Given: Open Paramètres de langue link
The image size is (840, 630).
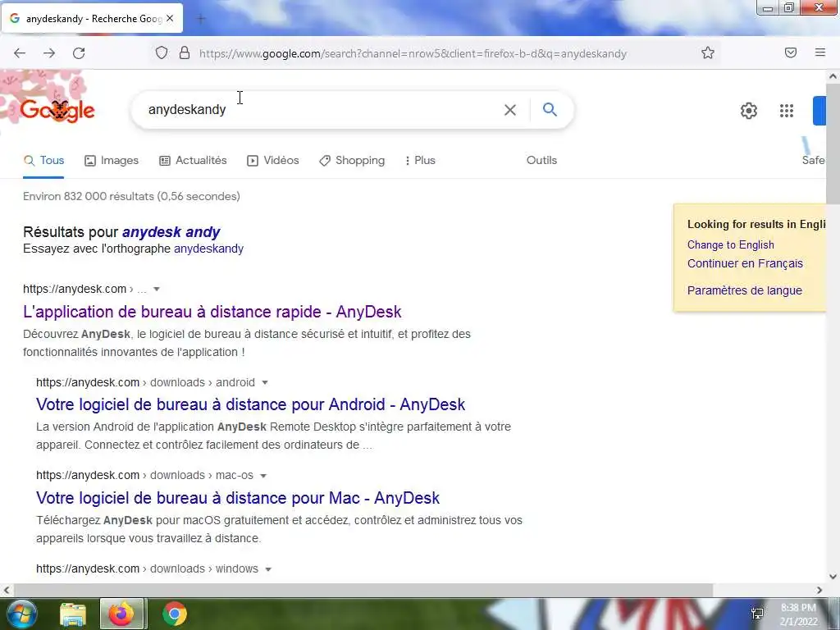Looking at the screenshot, I should (x=745, y=290).
